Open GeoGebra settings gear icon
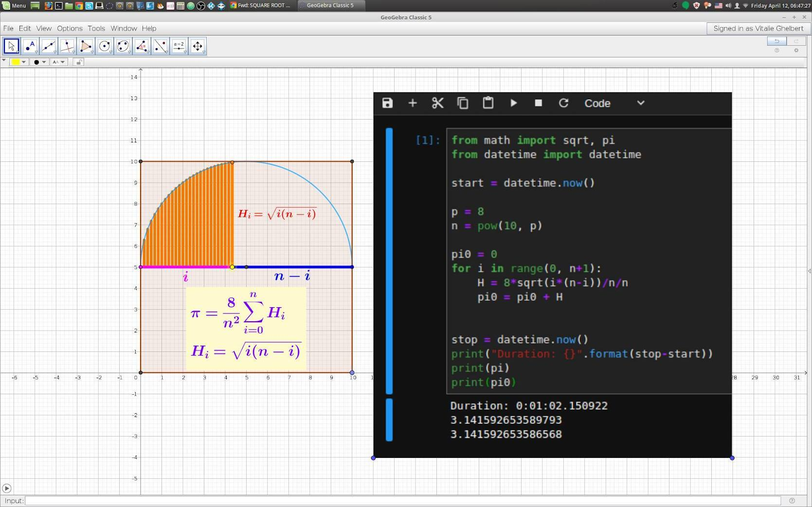The height and width of the screenshot is (507, 812). [796, 51]
